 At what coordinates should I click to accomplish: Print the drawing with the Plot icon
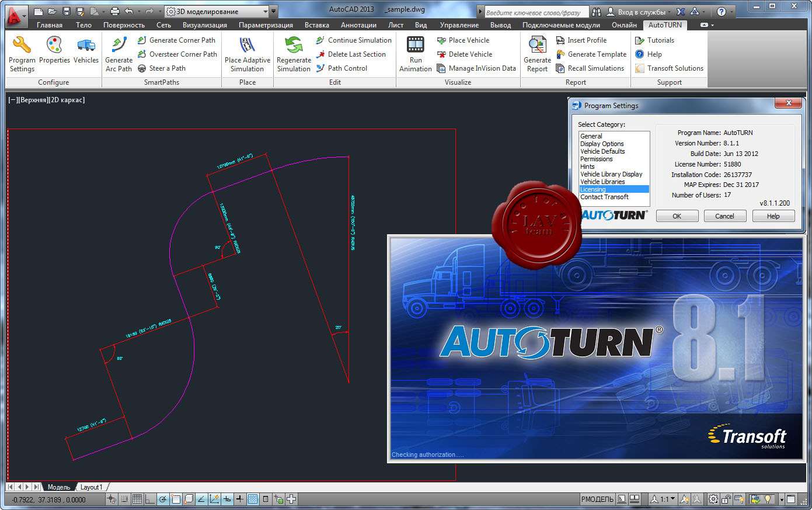click(115, 12)
